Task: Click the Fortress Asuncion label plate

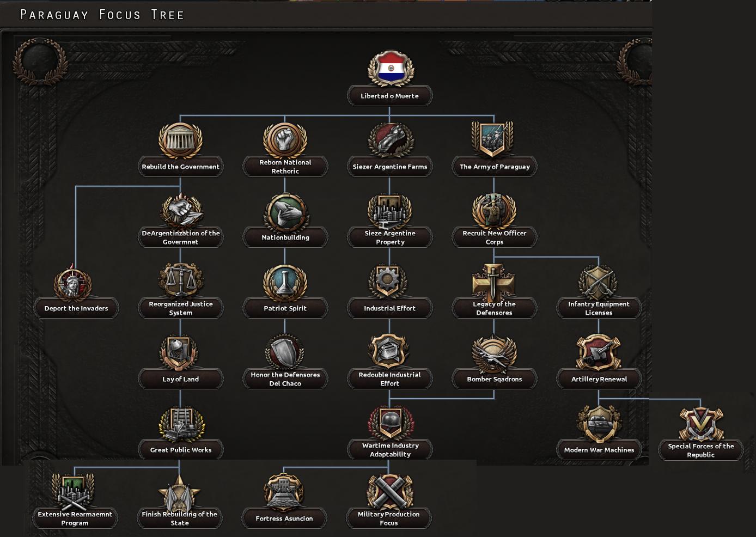Action: (x=284, y=518)
